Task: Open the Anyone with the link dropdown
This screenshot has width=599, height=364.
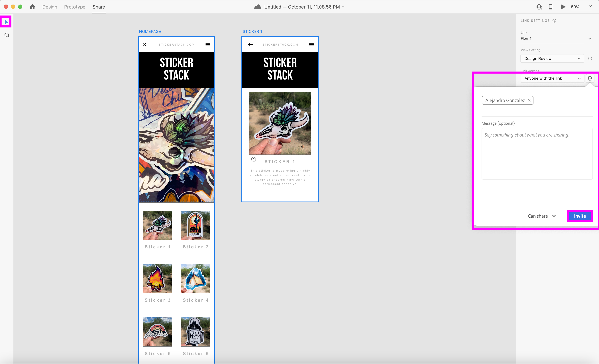Action: (552, 78)
